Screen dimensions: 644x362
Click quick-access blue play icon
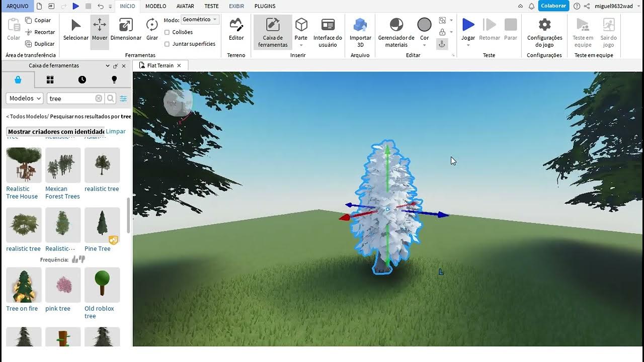pos(75,6)
